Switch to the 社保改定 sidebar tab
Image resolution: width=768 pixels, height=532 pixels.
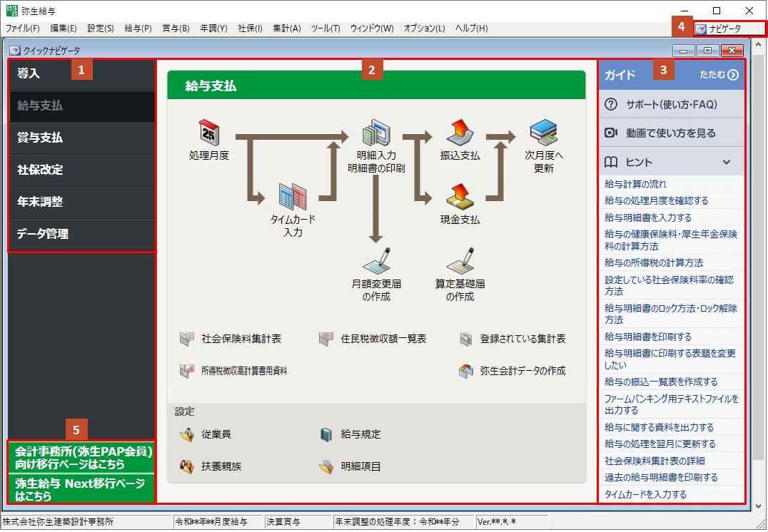pyautogui.click(x=82, y=170)
